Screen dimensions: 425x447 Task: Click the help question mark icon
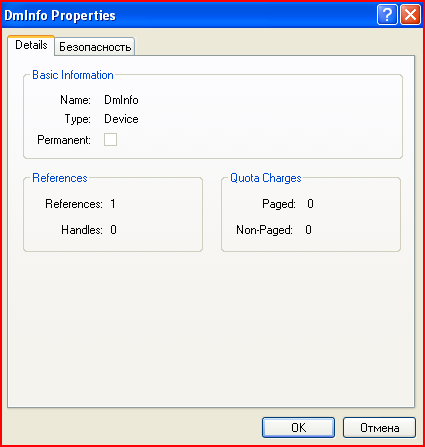pyautogui.click(x=387, y=15)
